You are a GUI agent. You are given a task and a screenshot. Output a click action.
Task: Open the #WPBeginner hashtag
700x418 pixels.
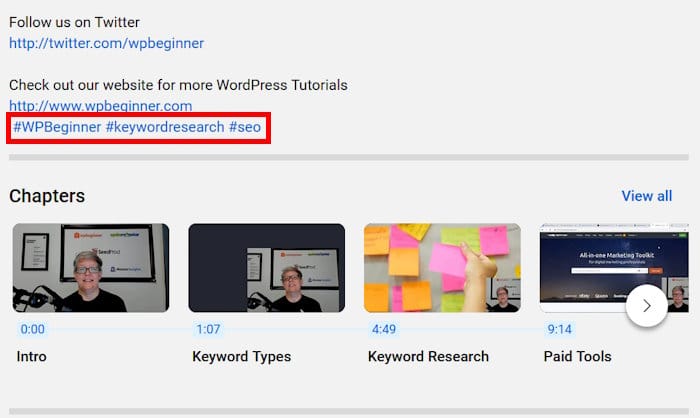pos(57,127)
